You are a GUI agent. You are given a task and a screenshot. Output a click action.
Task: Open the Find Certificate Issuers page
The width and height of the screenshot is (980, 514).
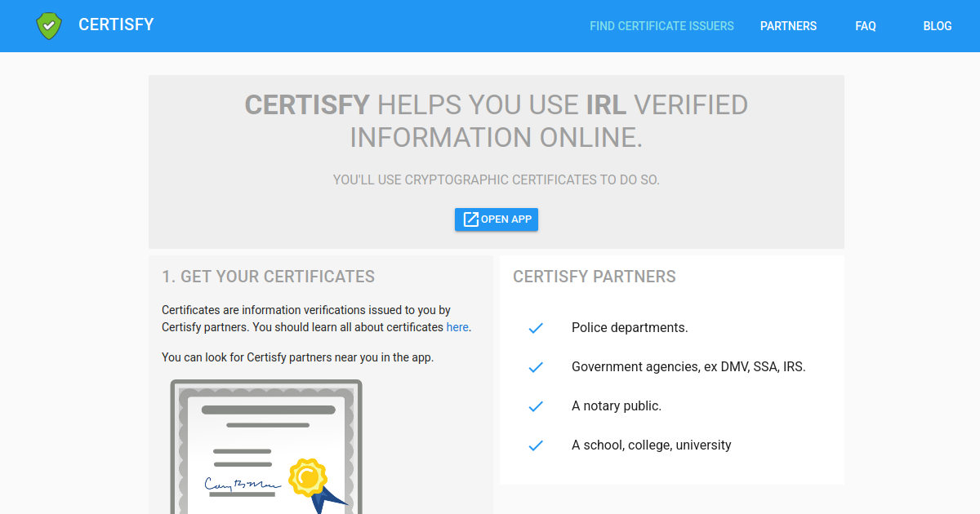[x=661, y=26]
